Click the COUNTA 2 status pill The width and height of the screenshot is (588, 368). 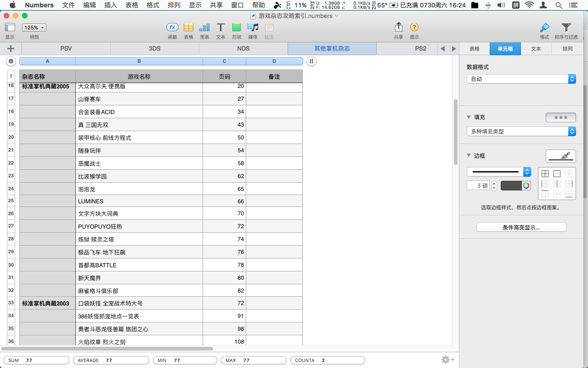[x=328, y=360]
